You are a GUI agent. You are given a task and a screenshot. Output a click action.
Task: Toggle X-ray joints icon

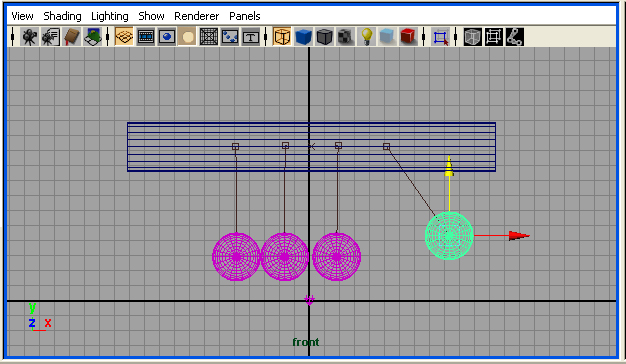pyautogui.click(x=515, y=37)
